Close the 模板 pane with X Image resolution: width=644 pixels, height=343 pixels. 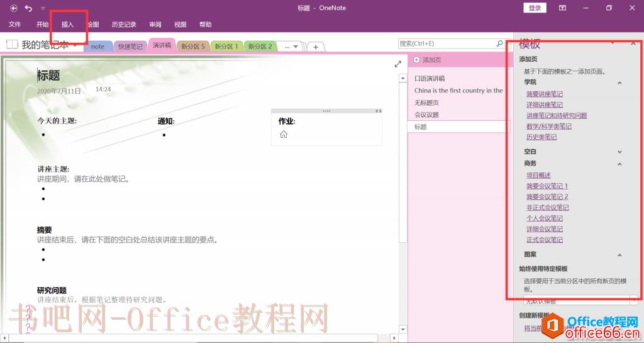[x=633, y=43]
